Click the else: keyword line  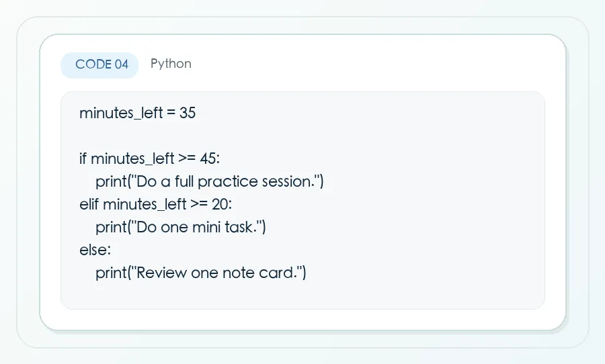pyautogui.click(x=95, y=249)
